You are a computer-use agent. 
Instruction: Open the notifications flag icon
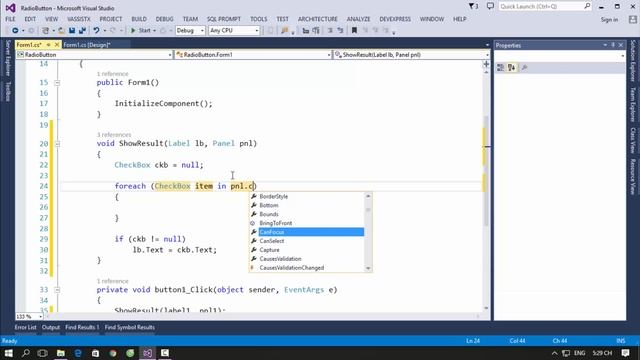point(473,6)
